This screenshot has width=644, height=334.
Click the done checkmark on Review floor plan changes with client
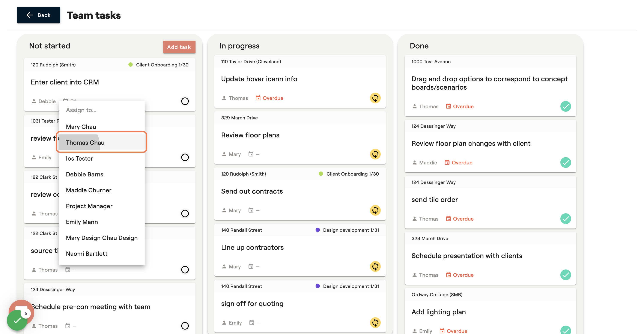tap(566, 162)
